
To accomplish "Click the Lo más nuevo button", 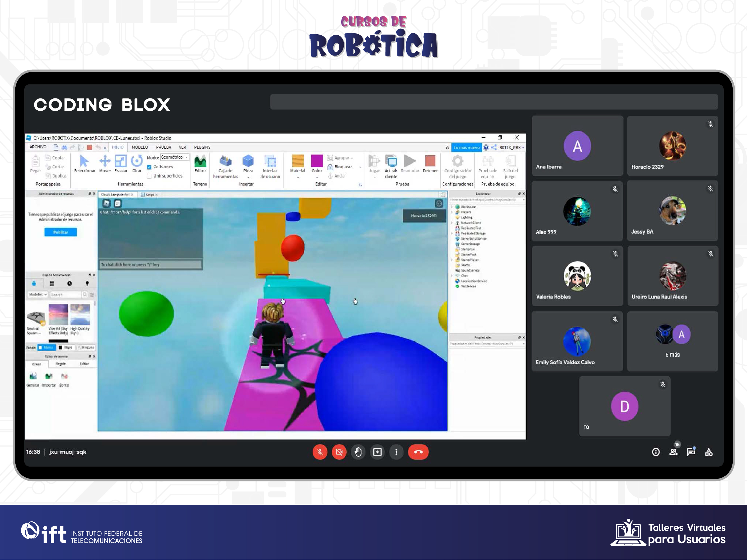I will [466, 148].
